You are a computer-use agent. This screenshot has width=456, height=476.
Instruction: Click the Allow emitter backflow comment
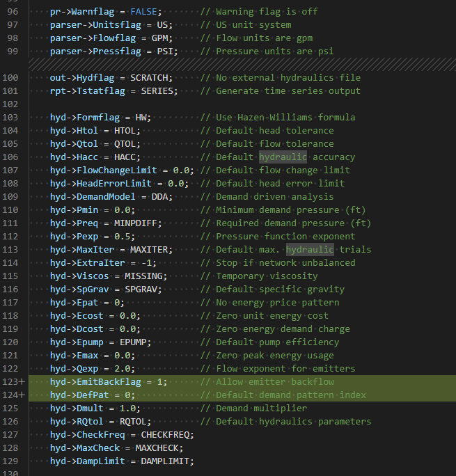(x=275, y=382)
